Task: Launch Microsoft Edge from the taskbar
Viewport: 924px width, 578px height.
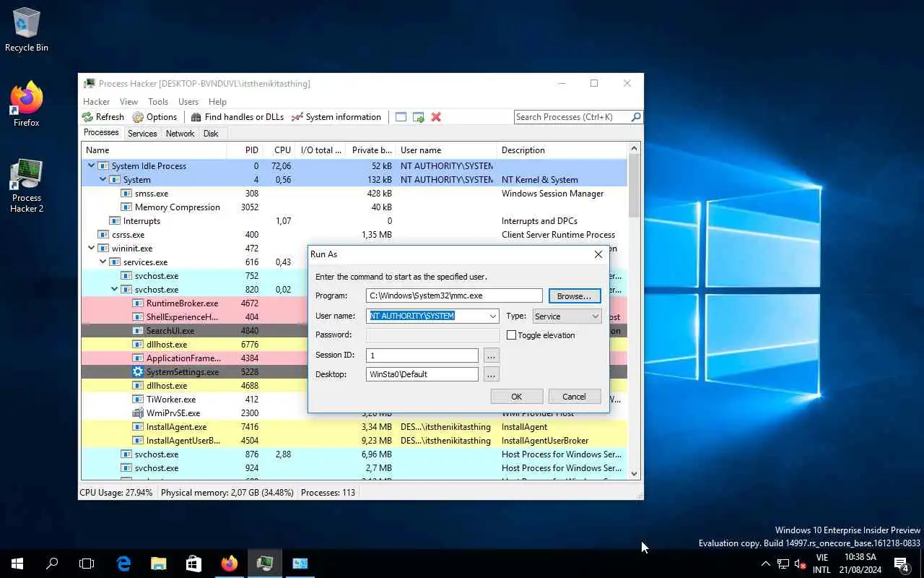Action: click(123, 564)
